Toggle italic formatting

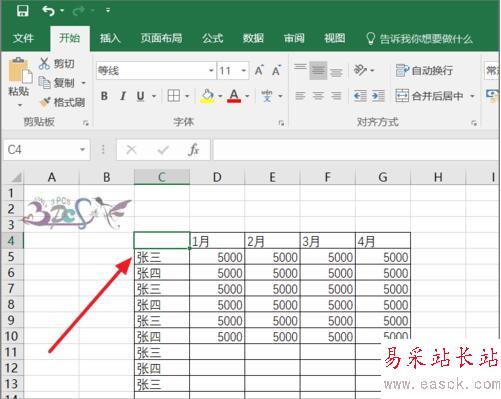pos(123,96)
